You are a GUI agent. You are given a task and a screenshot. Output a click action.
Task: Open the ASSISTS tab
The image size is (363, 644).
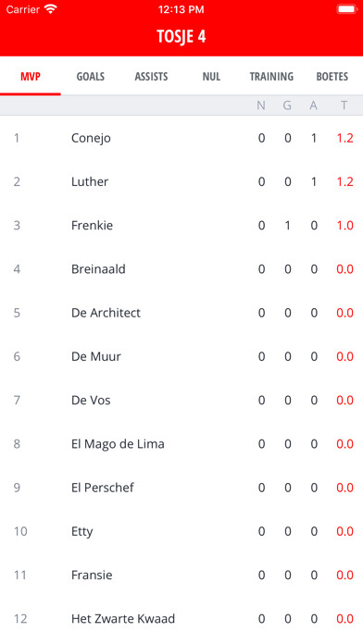coord(151,77)
